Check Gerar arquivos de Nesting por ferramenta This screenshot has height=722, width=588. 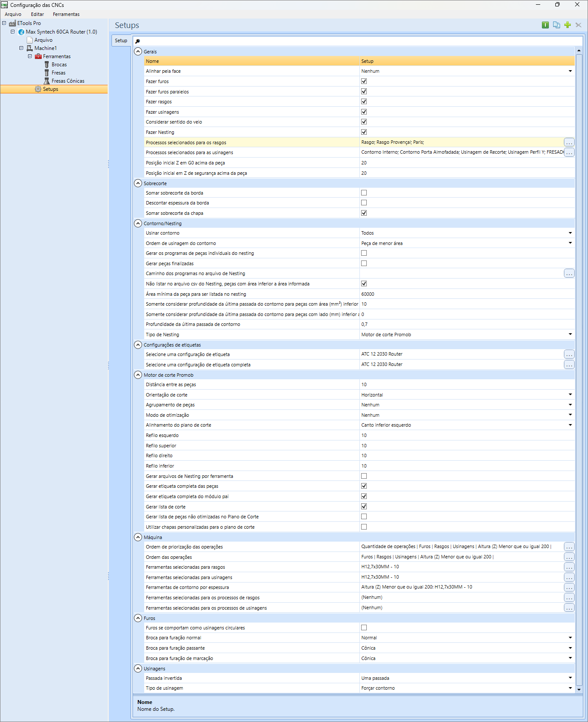click(364, 476)
